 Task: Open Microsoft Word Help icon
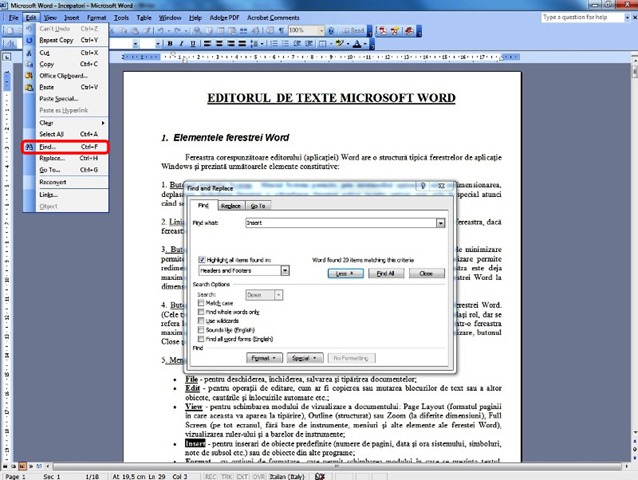(x=331, y=31)
